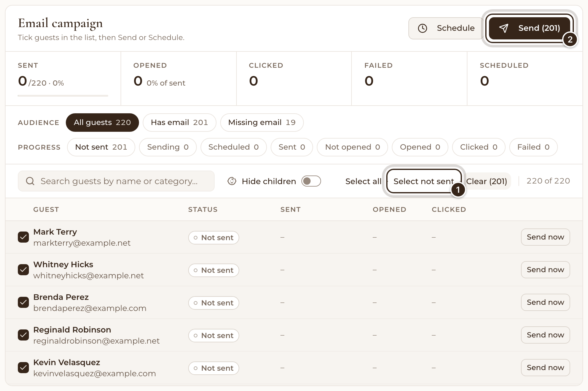The height and width of the screenshot is (391, 588).
Task: Click Send (201) button
Action: click(x=530, y=28)
